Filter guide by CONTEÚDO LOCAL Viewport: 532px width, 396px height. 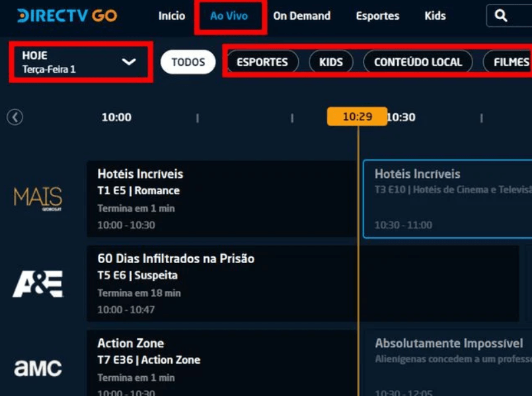[x=418, y=62]
